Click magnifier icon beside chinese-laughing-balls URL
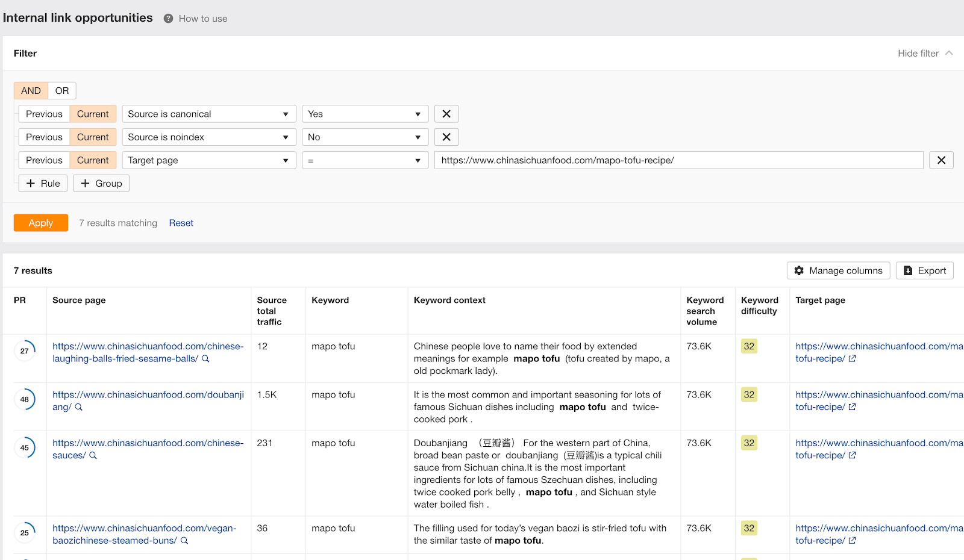Image resolution: width=964 pixels, height=560 pixels. (x=205, y=358)
